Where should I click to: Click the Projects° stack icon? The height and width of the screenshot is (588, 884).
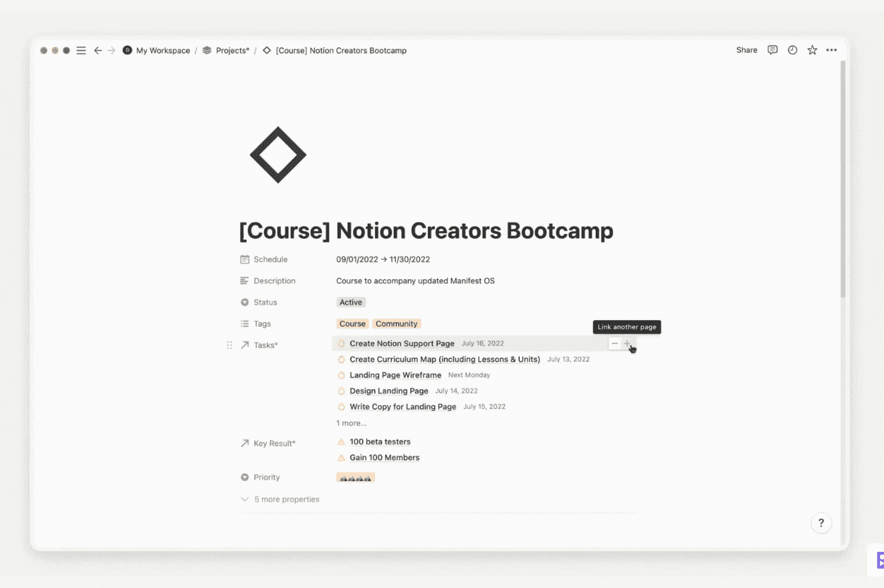coord(207,50)
